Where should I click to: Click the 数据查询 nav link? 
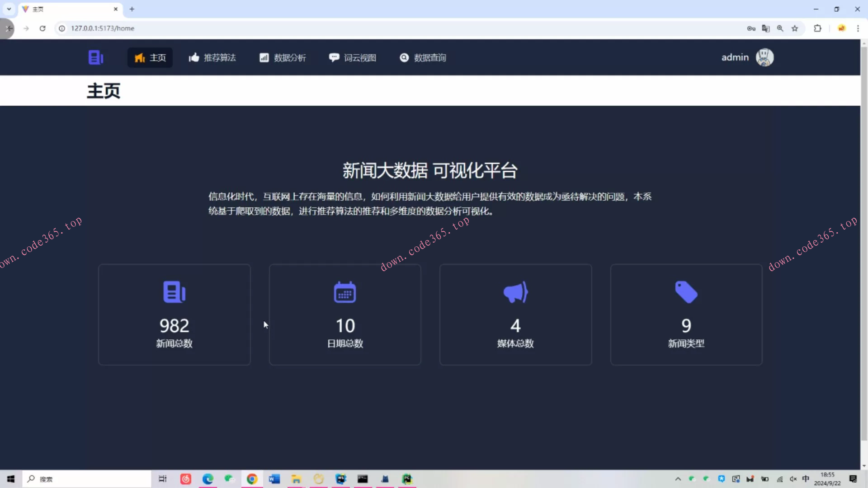coord(422,57)
